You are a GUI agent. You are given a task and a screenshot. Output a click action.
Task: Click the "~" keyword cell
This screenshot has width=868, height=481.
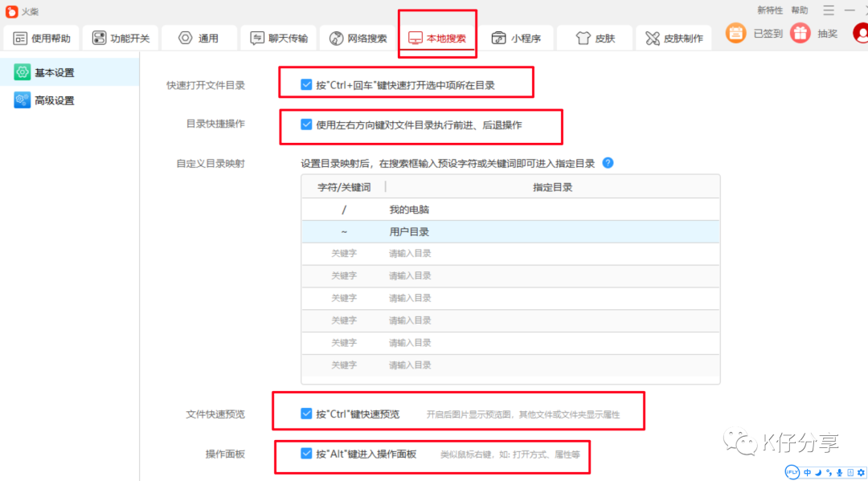pos(344,231)
